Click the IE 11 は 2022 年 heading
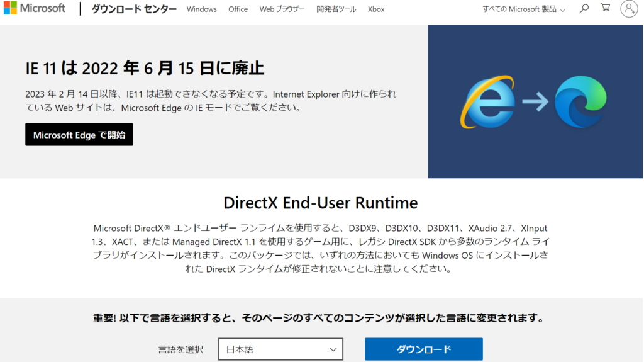644x362 pixels. coord(145,68)
